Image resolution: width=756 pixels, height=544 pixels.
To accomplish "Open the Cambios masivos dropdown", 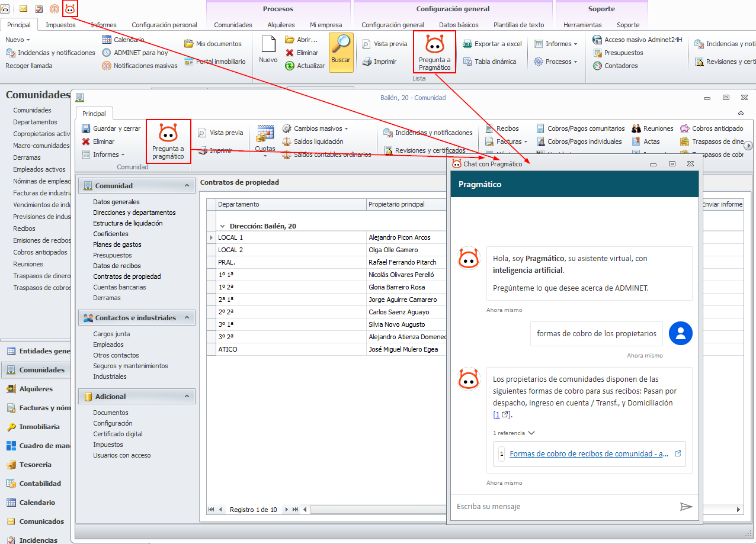I will click(315, 128).
